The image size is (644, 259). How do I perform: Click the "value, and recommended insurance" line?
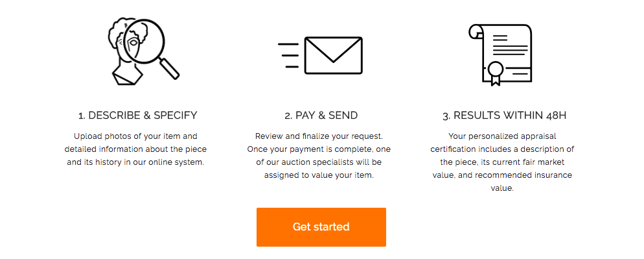[502, 175]
